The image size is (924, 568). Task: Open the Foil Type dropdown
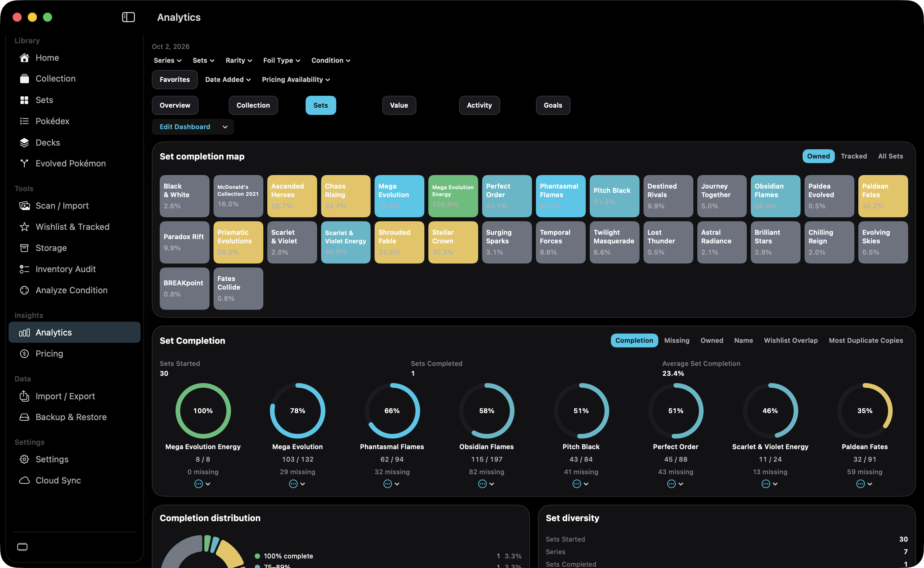pos(281,60)
